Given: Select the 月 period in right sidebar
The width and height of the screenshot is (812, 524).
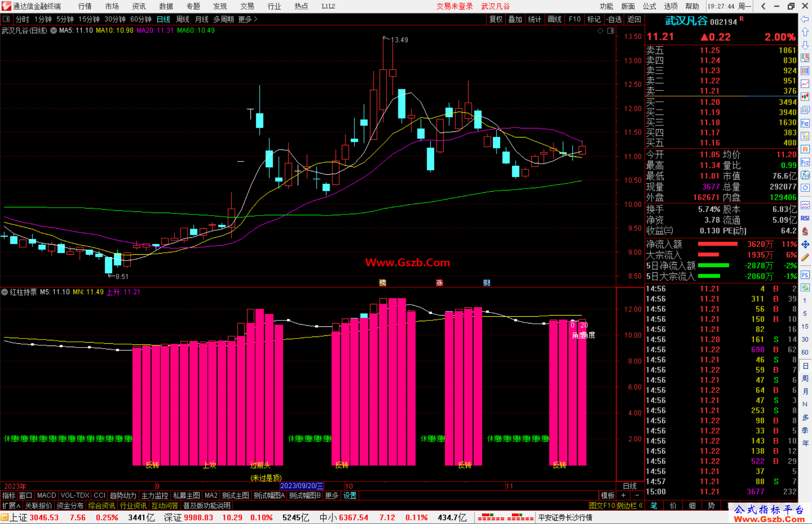Looking at the screenshot, I should pos(805,391).
